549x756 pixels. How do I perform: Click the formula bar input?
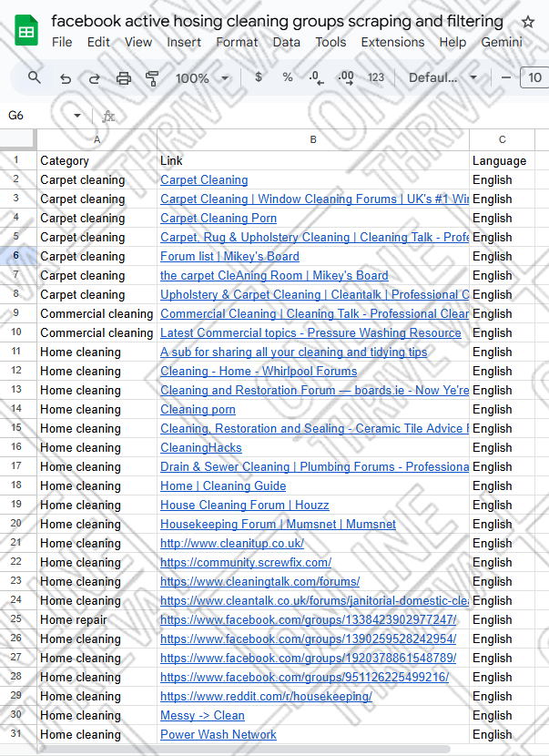click(x=332, y=116)
